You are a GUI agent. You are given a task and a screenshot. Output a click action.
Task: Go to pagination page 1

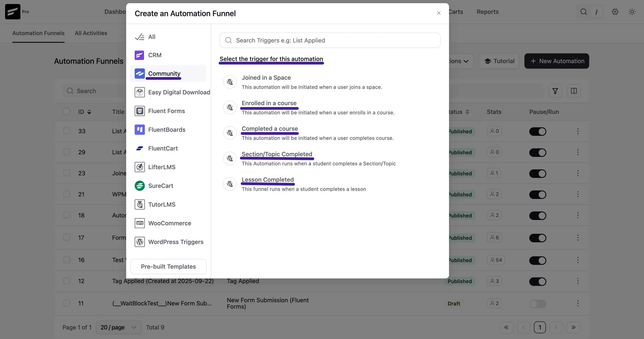540,327
